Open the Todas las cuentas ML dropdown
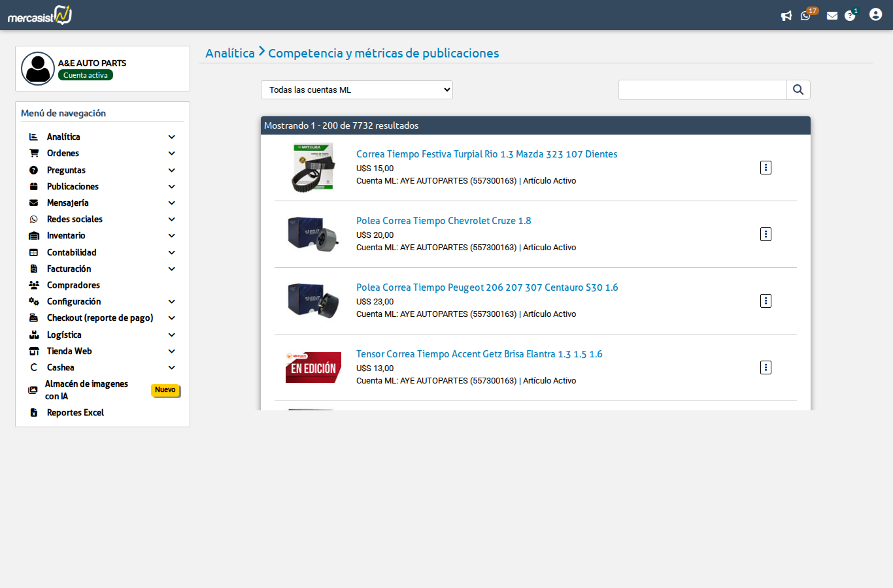 coord(357,90)
